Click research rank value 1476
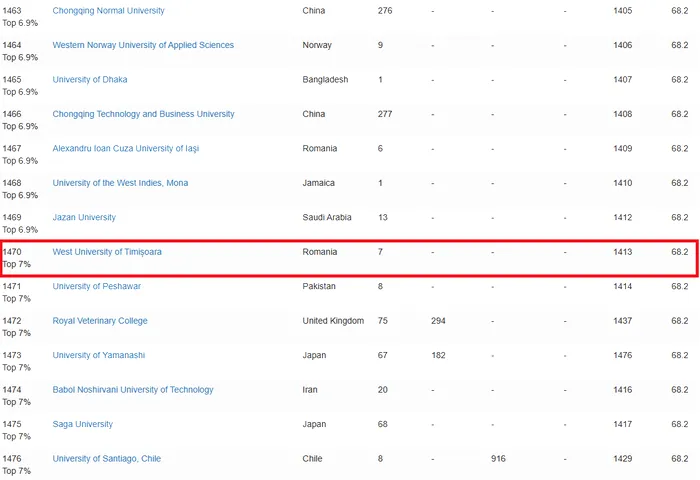This screenshot has width=700, height=480. coord(623,355)
